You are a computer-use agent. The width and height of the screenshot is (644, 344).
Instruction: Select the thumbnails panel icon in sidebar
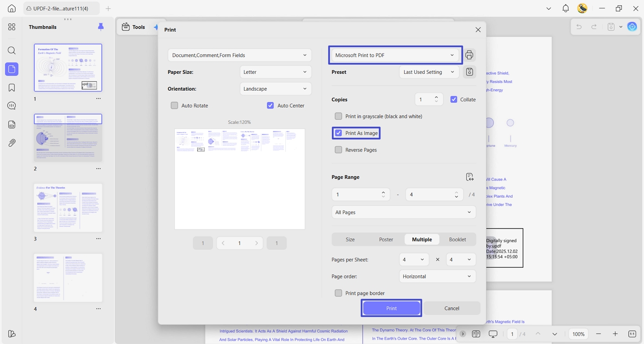click(x=12, y=69)
